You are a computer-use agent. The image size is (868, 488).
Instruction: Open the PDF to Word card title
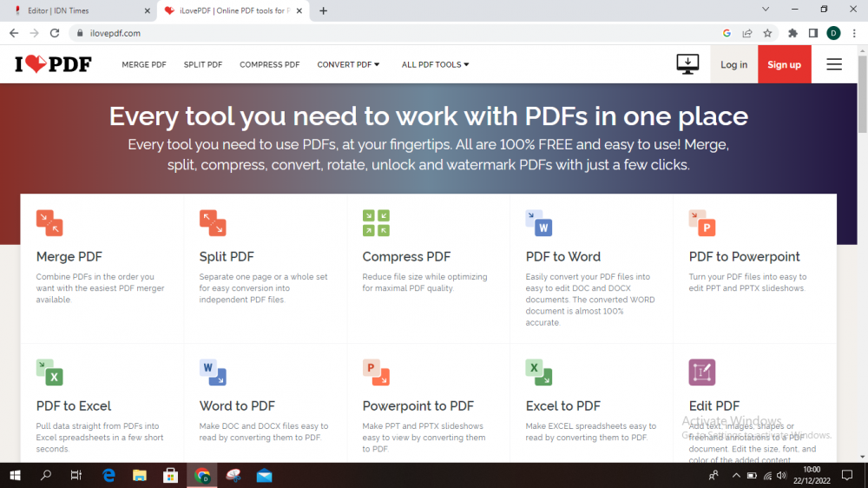tap(563, 256)
